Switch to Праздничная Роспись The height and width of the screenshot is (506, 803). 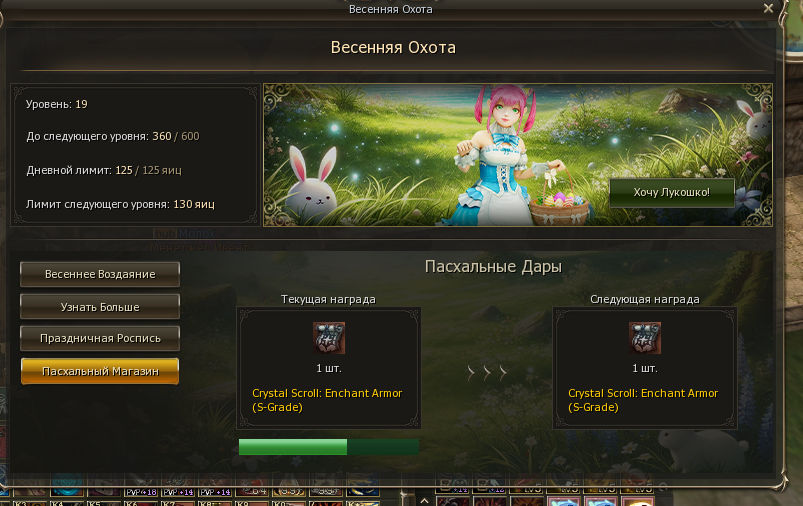point(100,339)
